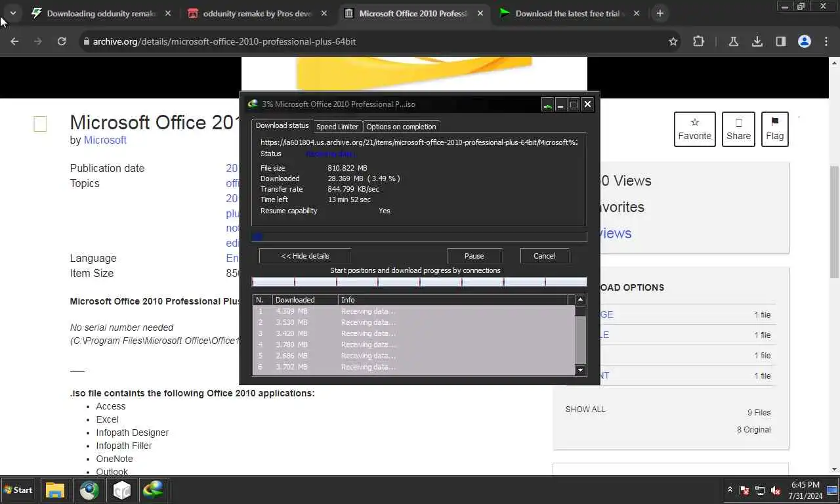840x504 pixels.
Task: Flag this archive.org item
Action: coord(774,129)
